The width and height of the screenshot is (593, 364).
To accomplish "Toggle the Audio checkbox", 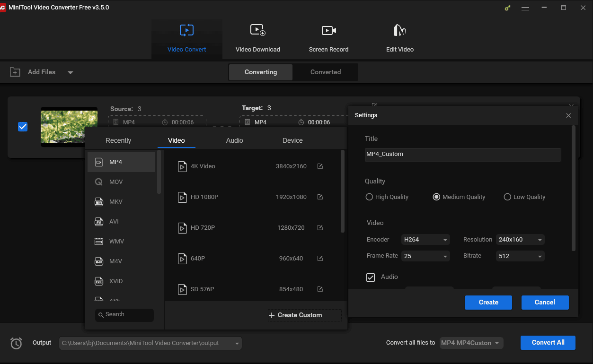I will click(x=371, y=277).
